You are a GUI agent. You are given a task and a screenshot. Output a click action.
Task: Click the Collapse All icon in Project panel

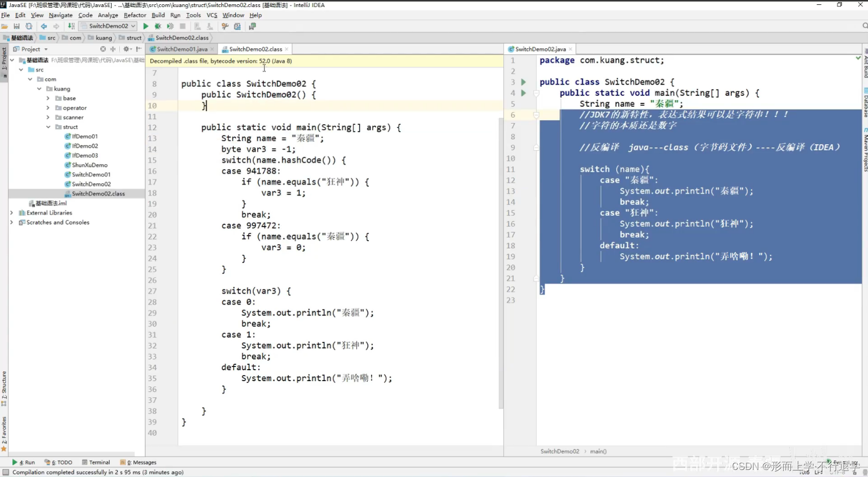click(113, 49)
